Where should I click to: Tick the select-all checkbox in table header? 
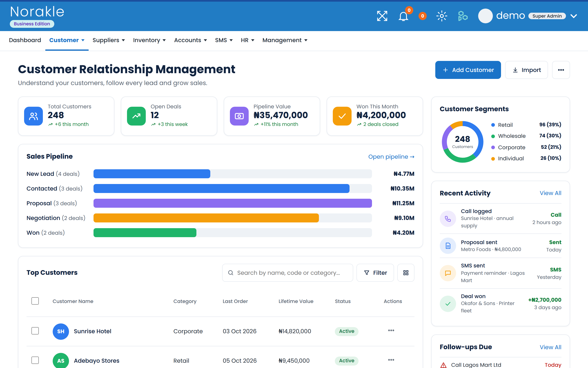pyautogui.click(x=35, y=301)
